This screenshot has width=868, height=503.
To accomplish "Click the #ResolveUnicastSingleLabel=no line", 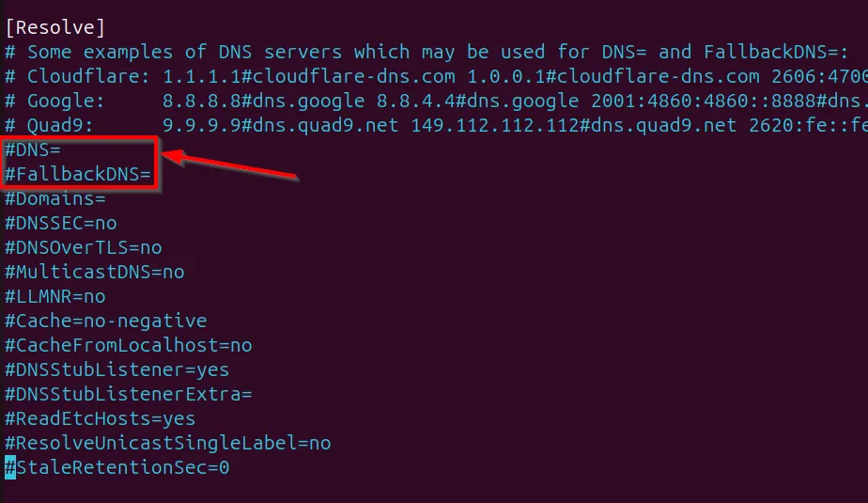I will click(x=168, y=443).
